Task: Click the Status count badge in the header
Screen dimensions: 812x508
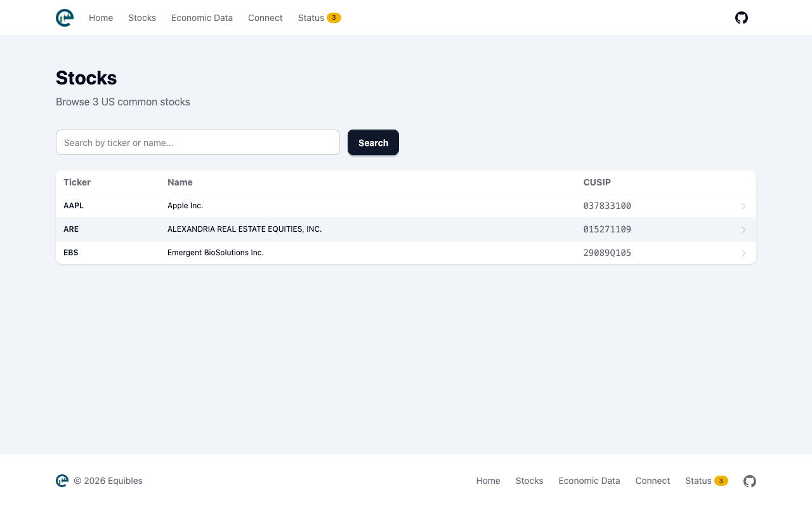Action: coord(334,18)
